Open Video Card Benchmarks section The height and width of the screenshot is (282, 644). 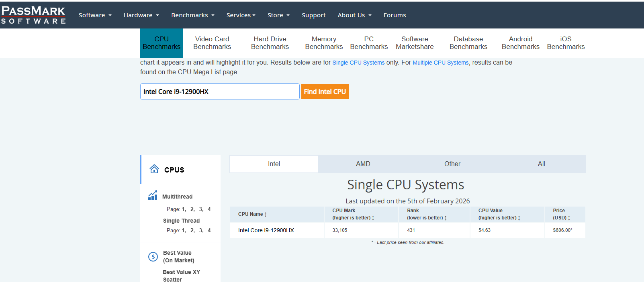(x=212, y=43)
